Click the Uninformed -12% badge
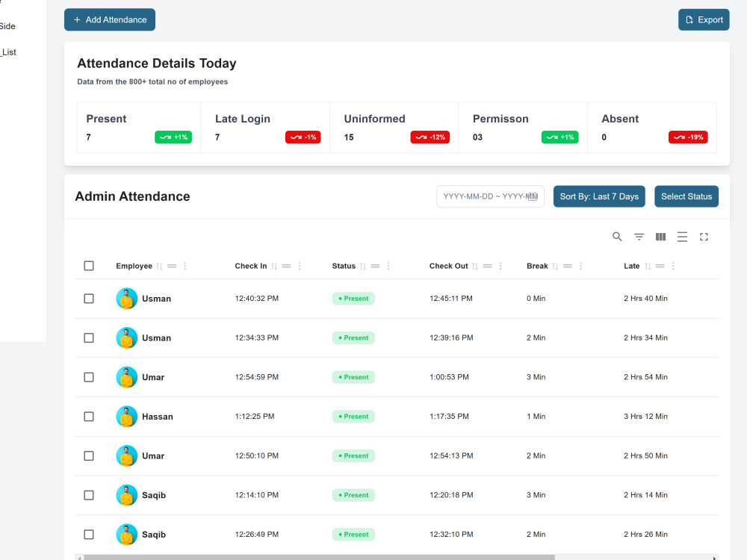The image size is (747, 560). (430, 137)
